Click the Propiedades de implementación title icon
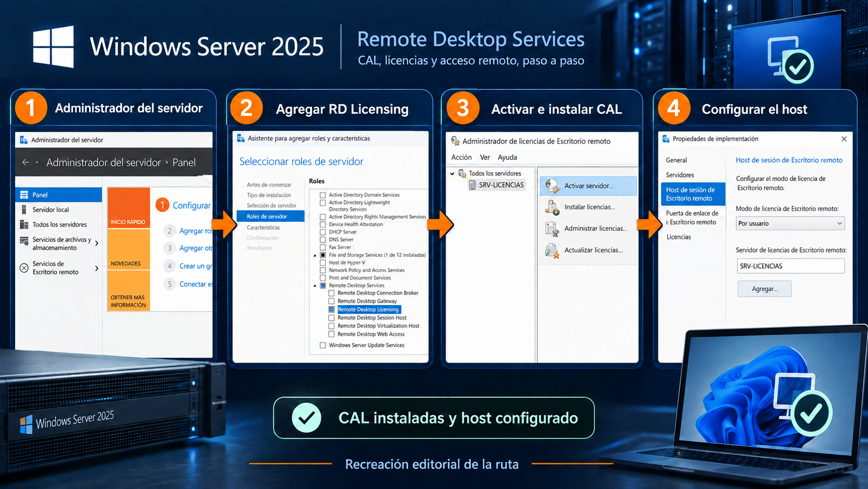The width and height of the screenshot is (868, 489). 666,139
